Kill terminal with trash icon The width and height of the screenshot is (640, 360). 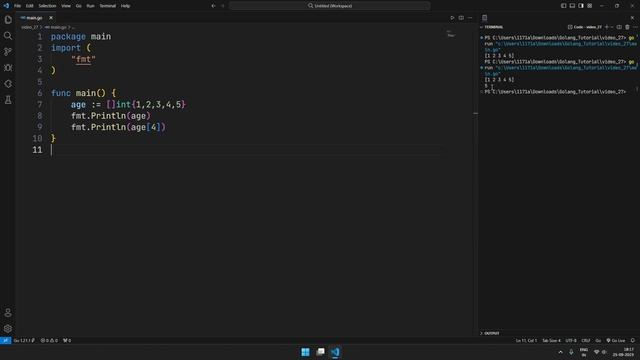[627, 27]
